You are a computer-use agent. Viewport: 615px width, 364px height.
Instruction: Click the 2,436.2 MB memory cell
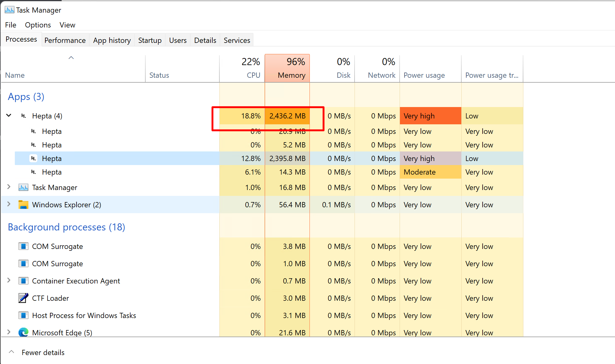pyautogui.click(x=287, y=116)
